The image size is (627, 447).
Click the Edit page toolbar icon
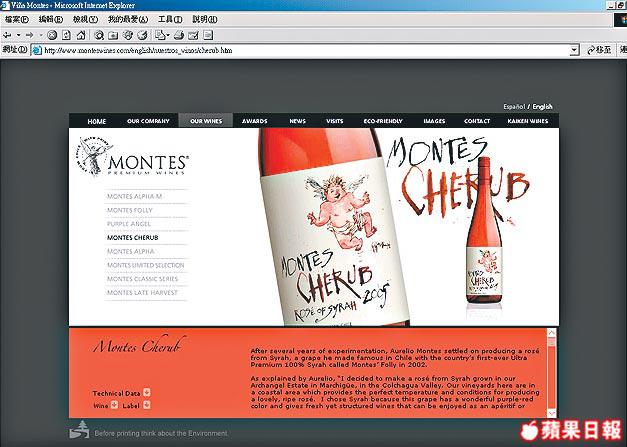pos(193,36)
